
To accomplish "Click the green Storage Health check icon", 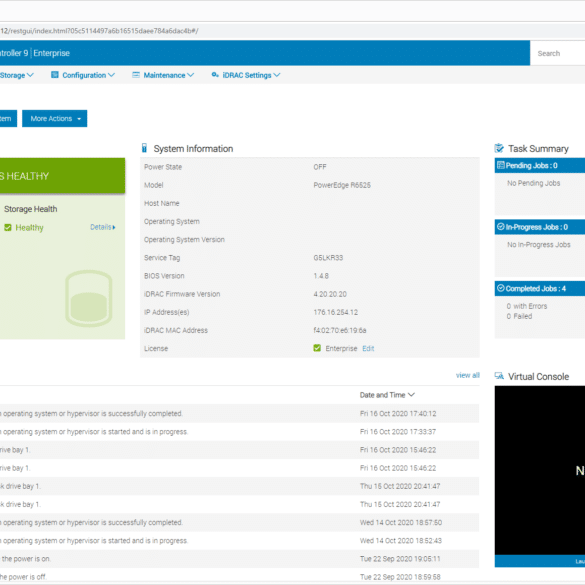I will [x=8, y=228].
